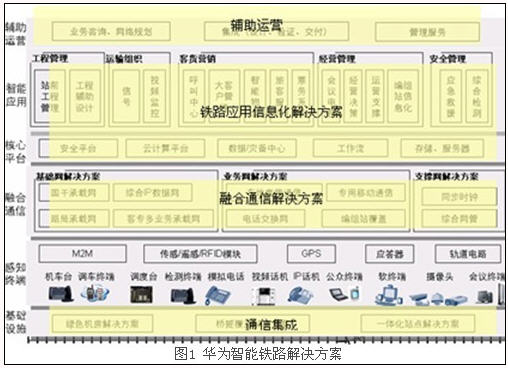This screenshot has height=368, width=508.
Task: Select the 业务咨询、网络规划 box
Action: [x=111, y=32]
